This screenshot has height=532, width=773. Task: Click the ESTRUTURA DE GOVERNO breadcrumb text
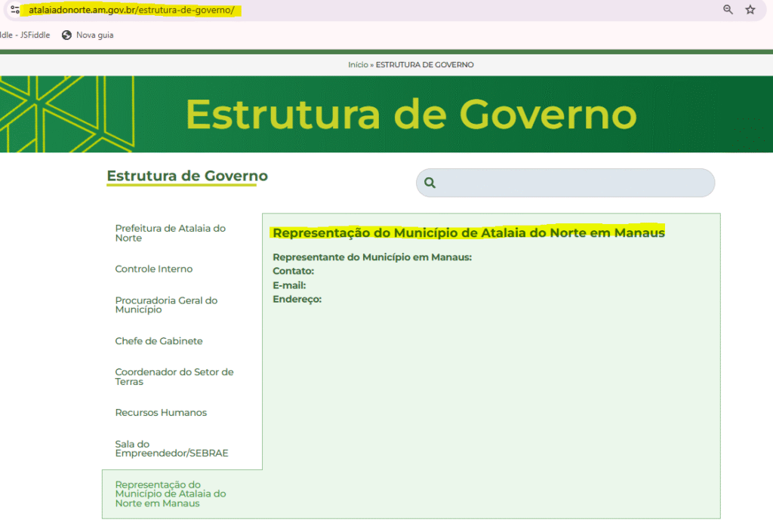[424, 65]
